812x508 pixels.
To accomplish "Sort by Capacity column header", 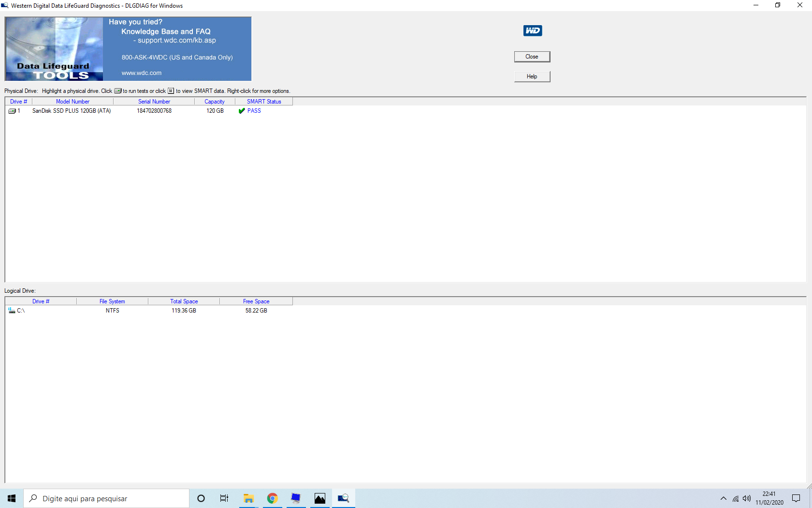I will 215,102.
